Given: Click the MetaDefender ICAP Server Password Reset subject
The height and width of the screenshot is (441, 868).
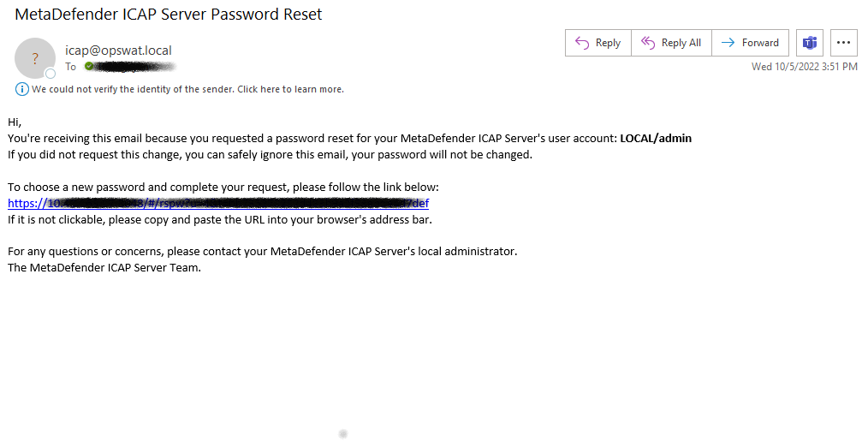Looking at the screenshot, I should 169,15.
